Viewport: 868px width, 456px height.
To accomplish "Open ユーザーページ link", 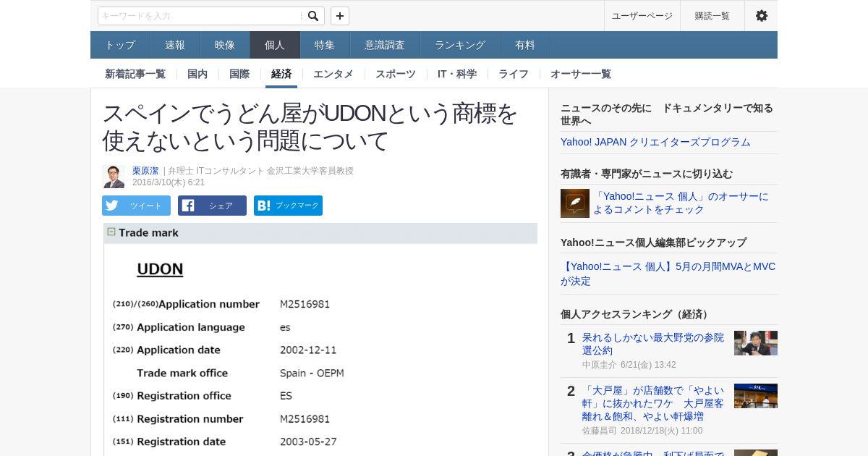I will click(642, 16).
